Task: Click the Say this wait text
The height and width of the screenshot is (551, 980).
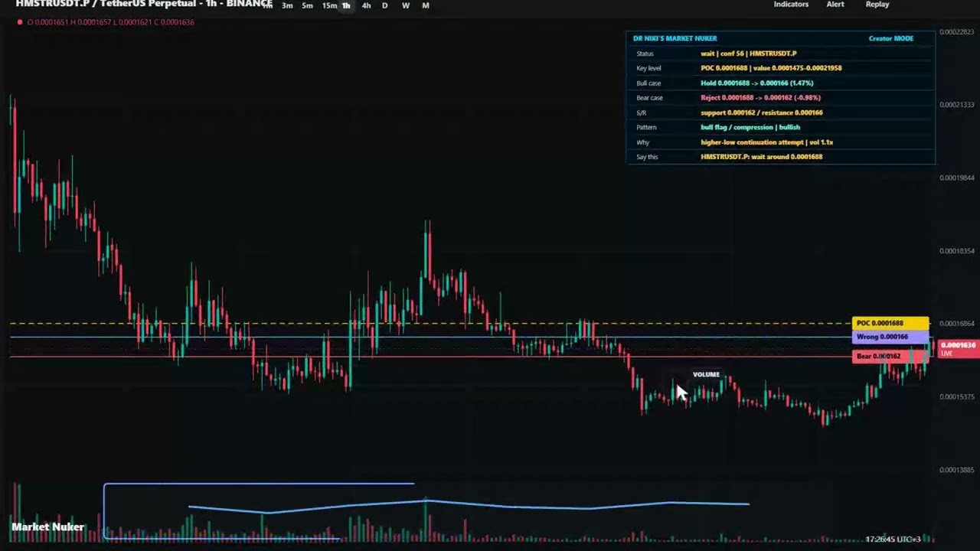Action: [x=762, y=157]
